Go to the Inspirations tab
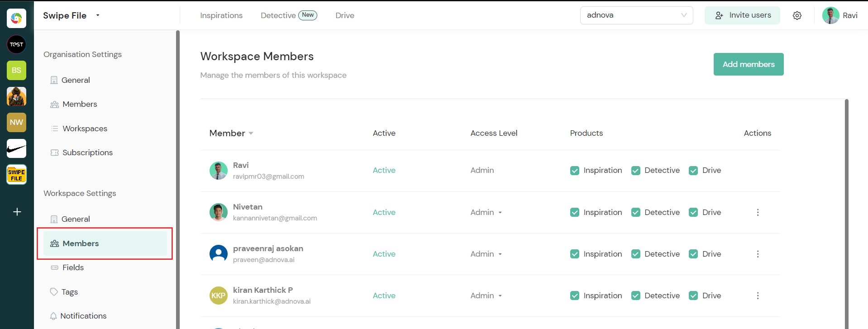The height and width of the screenshot is (329, 868). 221,15
